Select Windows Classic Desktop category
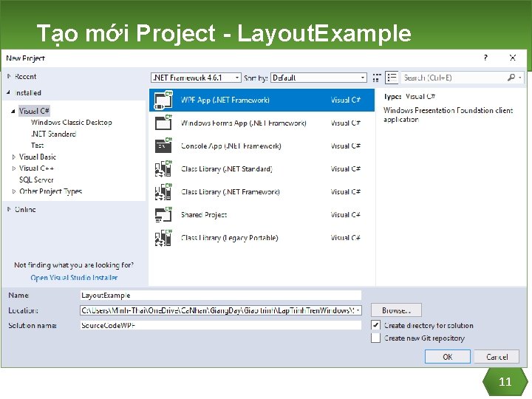 [71, 123]
